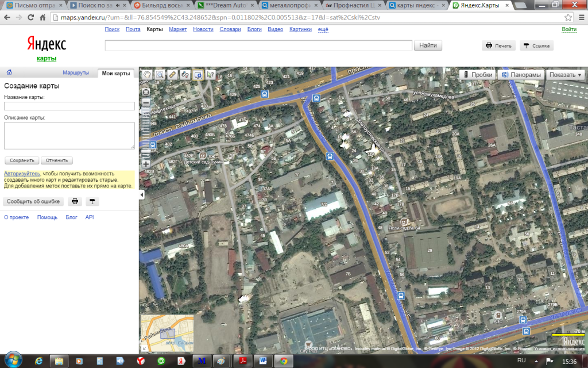Click the Яндекс logo
The height and width of the screenshot is (368, 588).
click(47, 44)
